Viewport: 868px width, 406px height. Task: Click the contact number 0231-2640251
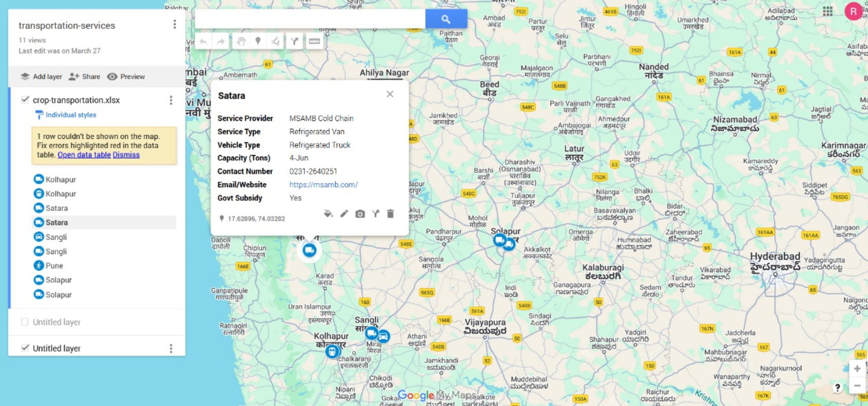click(x=313, y=171)
